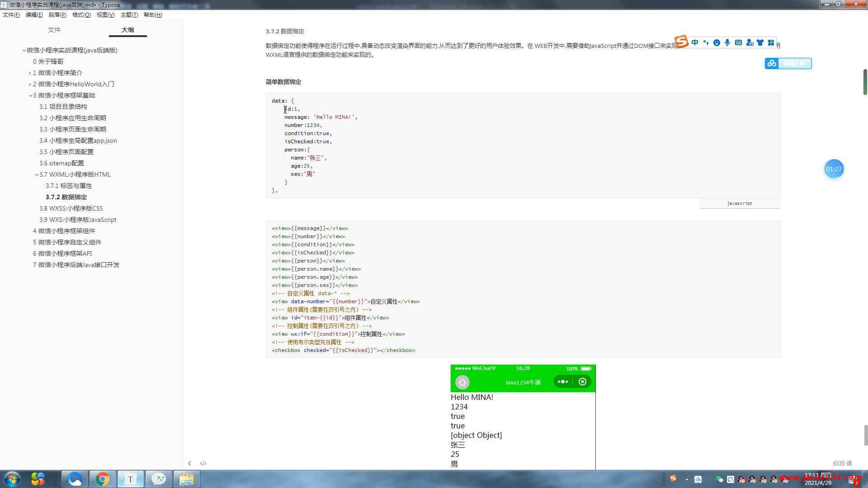Click the Sogou voice input microphone
Image resolution: width=868 pixels, height=488 pixels.
pos(727,42)
